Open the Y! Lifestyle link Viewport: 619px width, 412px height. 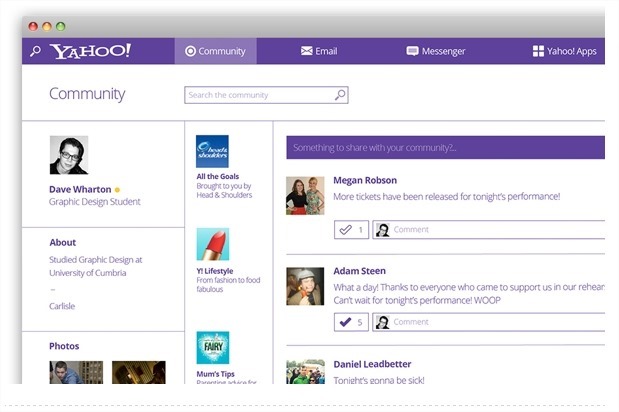click(x=215, y=271)
